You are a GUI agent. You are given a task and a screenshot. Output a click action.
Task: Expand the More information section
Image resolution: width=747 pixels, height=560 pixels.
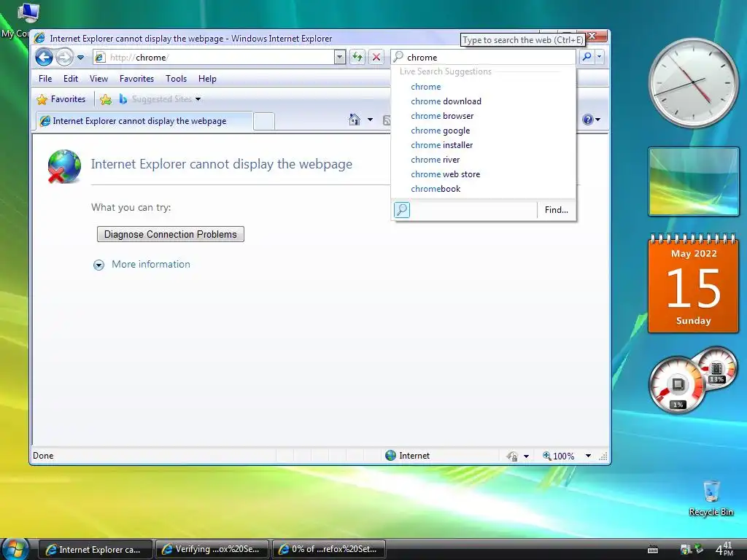(x=98, y=265)
